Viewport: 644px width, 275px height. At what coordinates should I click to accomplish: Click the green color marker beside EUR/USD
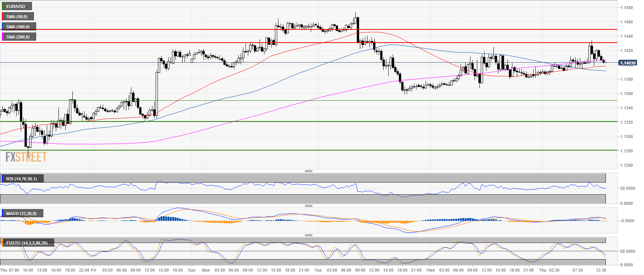[x=3, y=6]
